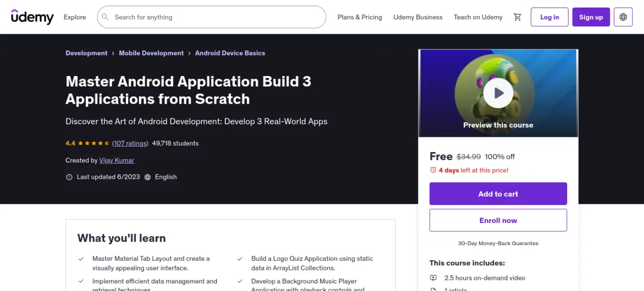Add the course to cart
644x291 pixels.
[x=498, y=194]
